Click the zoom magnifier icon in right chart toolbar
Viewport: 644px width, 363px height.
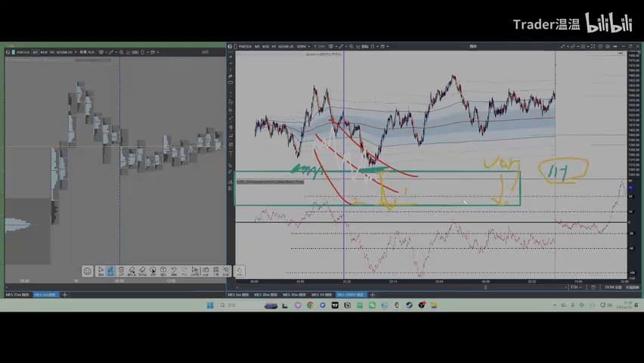(x=351, y=46)
